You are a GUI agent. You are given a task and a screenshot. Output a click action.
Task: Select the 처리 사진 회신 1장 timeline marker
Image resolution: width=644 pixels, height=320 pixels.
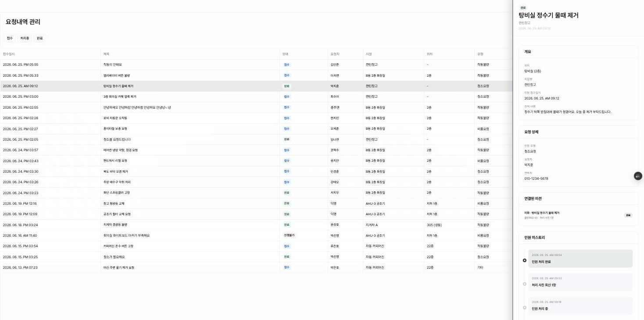(525, 284)
